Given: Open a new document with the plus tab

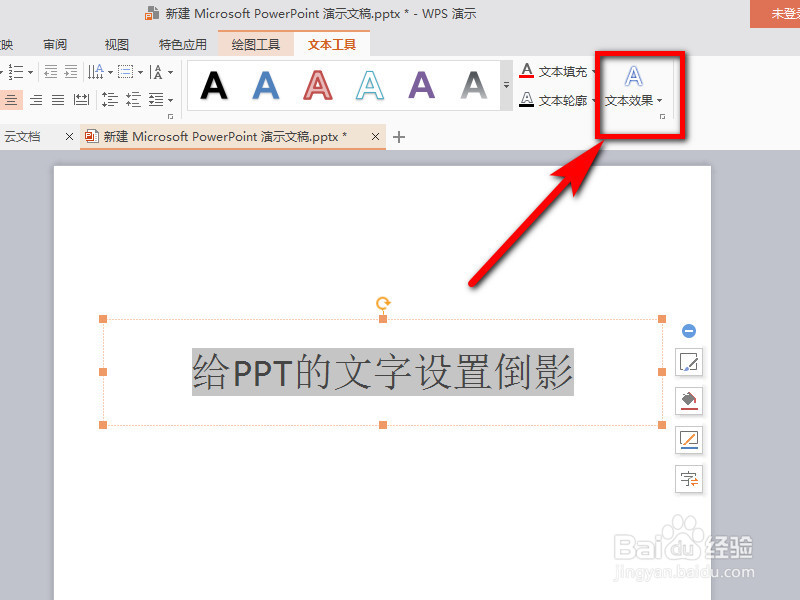Looking at the screenshot, I should point(398,136).
